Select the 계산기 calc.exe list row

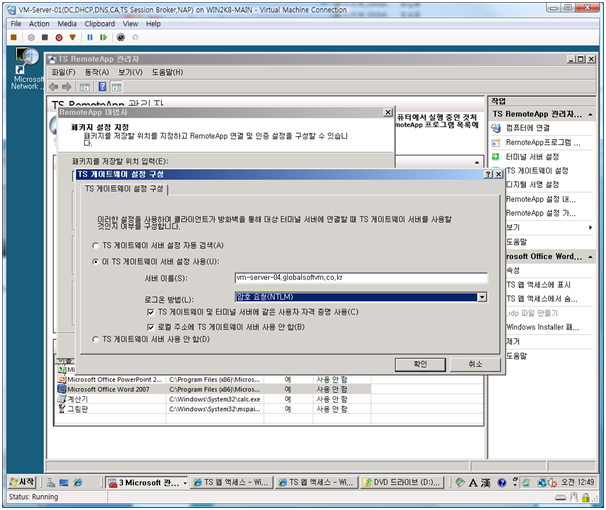214,399
